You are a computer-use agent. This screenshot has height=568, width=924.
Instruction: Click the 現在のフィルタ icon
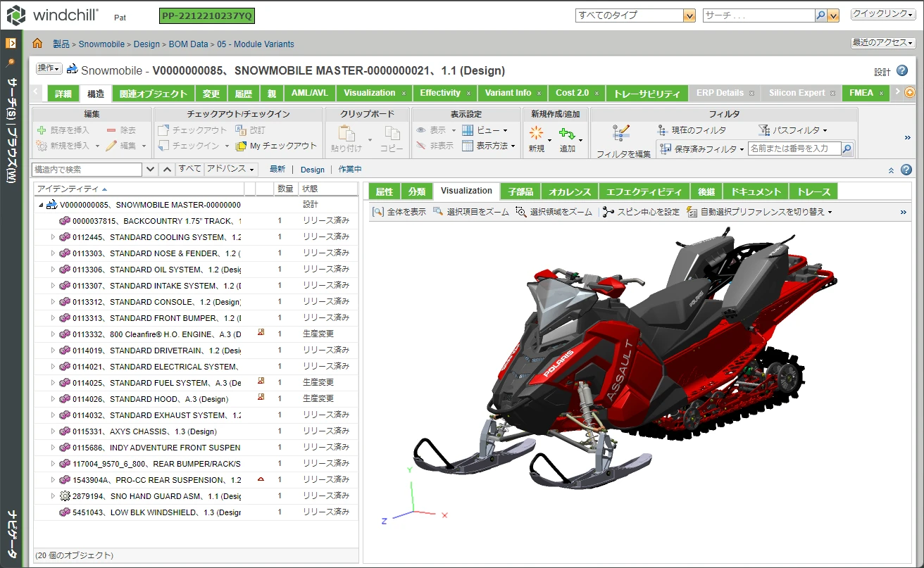tap(662, 130)
